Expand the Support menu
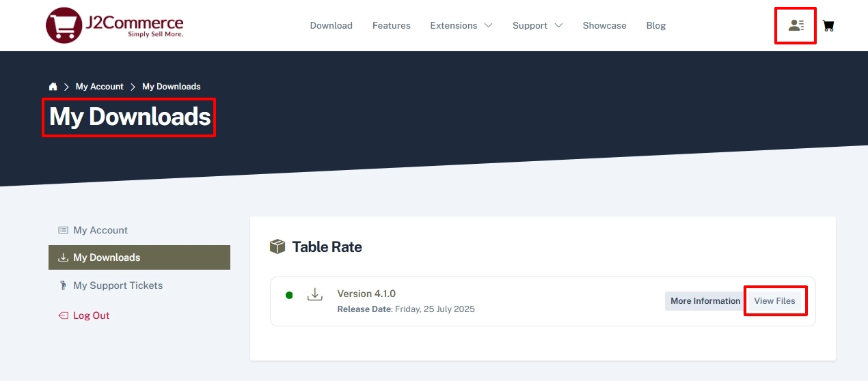The image size is (868, 381). coord(538,25)
